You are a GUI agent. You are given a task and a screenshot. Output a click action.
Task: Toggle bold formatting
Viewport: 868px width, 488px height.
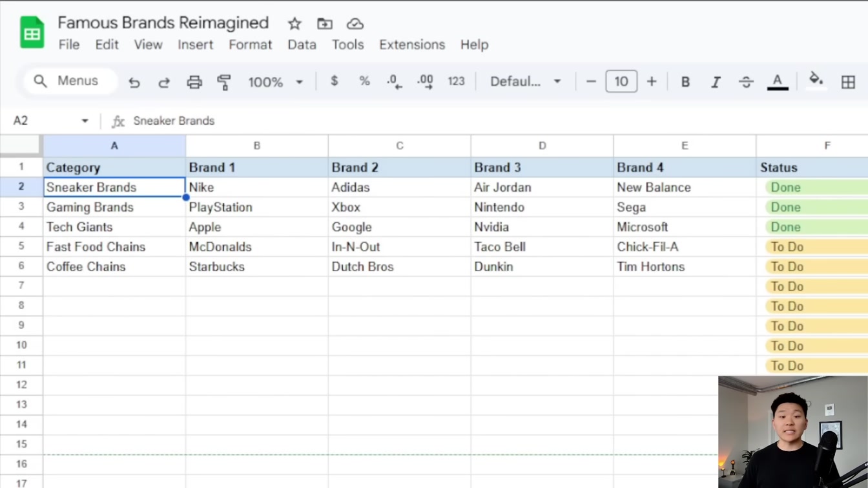coord(685,82)
